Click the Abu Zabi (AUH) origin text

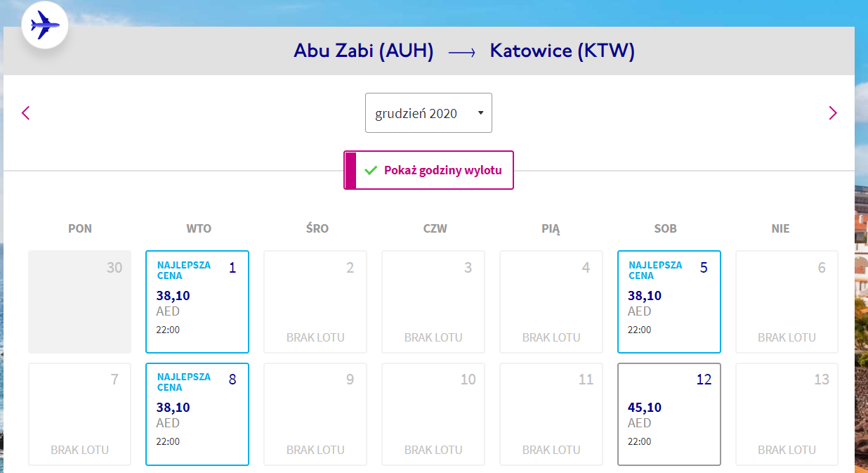tap(364, 51)
